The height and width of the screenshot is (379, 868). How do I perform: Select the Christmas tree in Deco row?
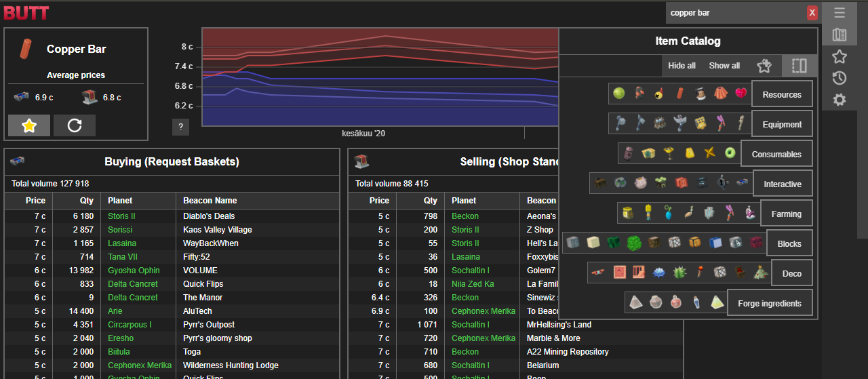coord(760,272)
